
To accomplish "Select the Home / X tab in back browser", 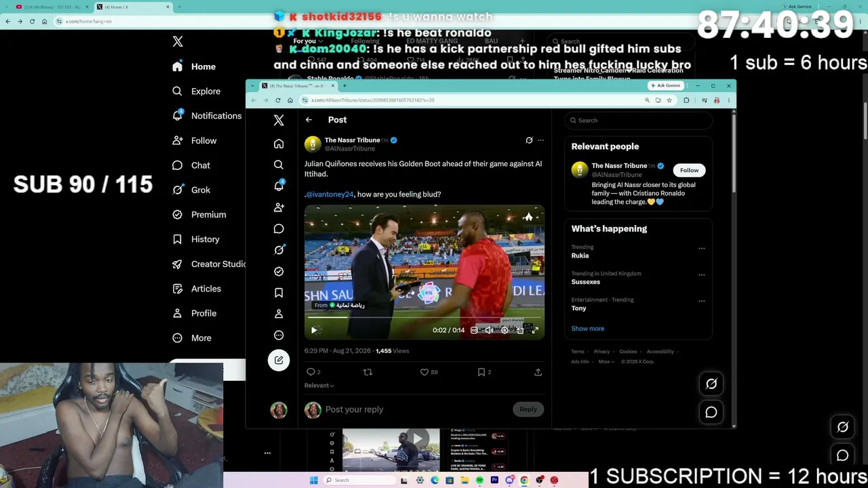I will [x=132, y=7].
